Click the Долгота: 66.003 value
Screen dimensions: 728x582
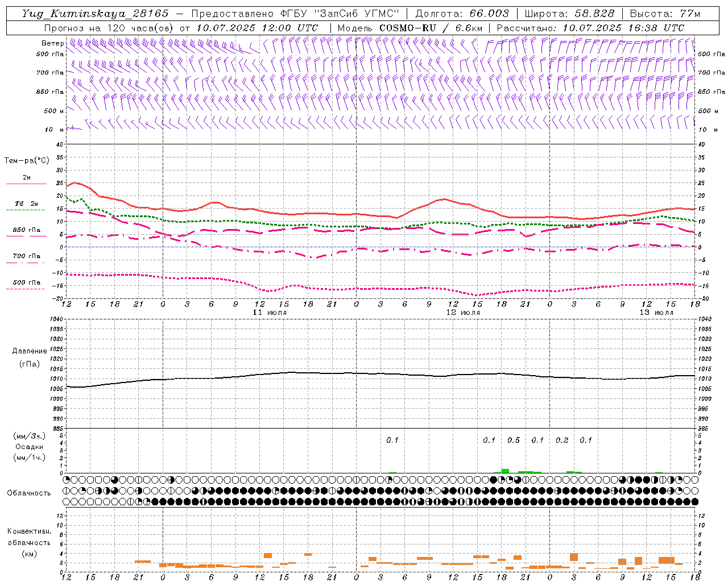(462, 14)
